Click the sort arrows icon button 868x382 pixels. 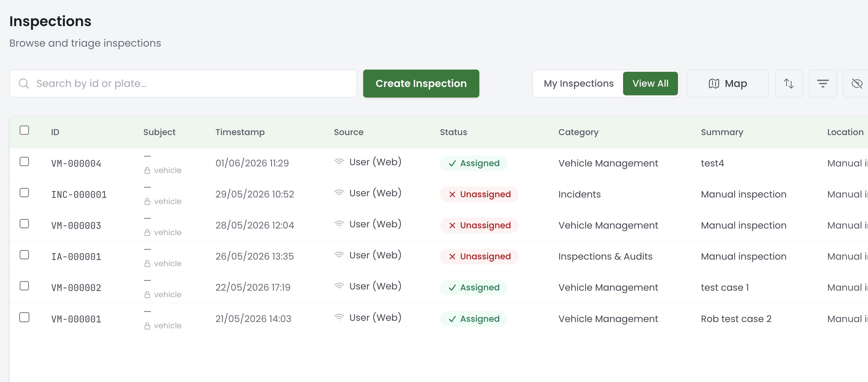[789, 84]
